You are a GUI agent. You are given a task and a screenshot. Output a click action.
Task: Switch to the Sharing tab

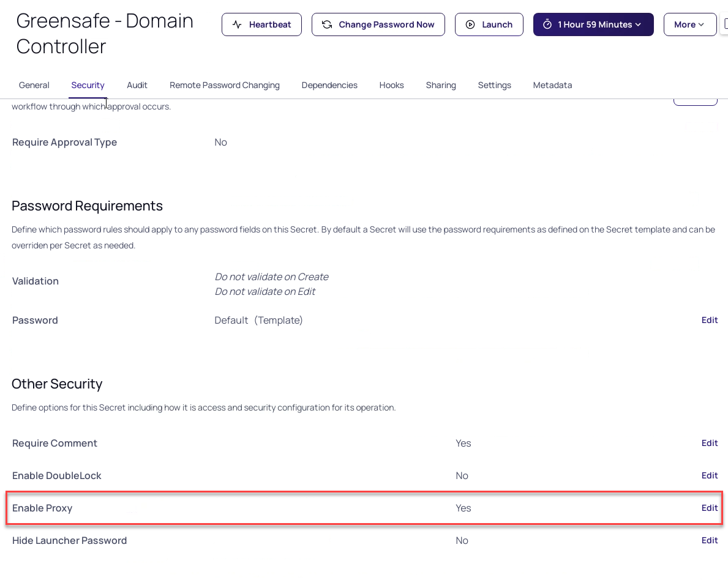[441, 85]
